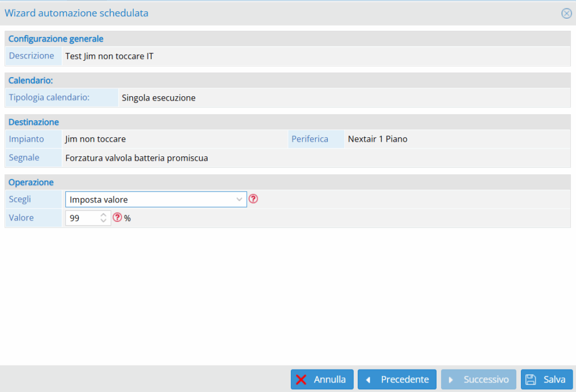Click 'Forzatura valvola batteria promiscua' signal text

pyautogui.click(x=137, y=158)
